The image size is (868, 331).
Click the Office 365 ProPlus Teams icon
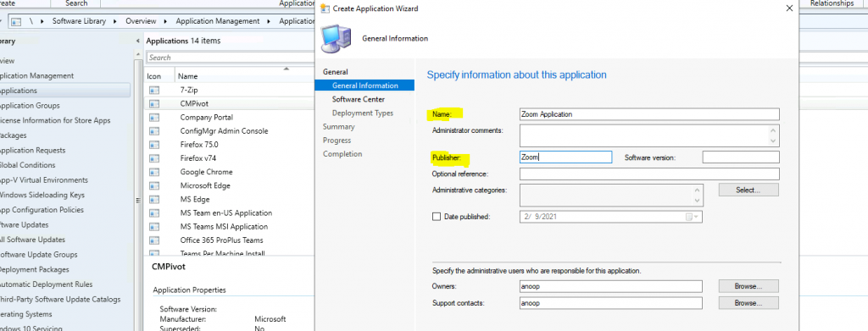point(154,240)
